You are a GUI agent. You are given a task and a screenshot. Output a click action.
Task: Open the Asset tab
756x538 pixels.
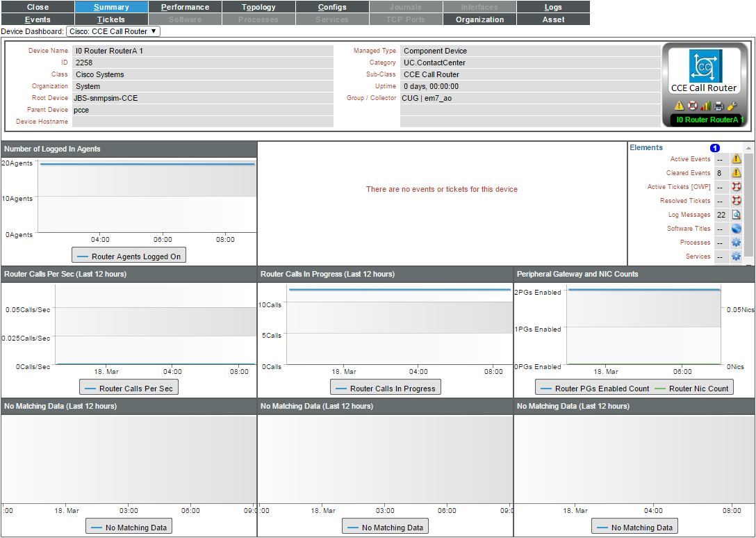click(553, 19)
